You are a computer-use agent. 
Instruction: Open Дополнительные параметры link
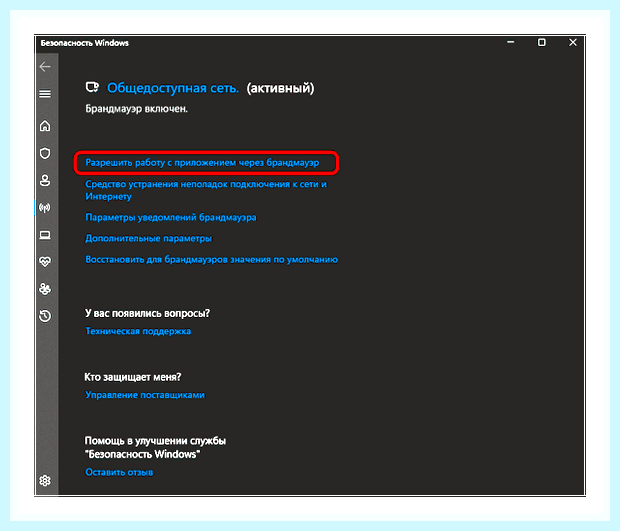click(x=149, y=238)
